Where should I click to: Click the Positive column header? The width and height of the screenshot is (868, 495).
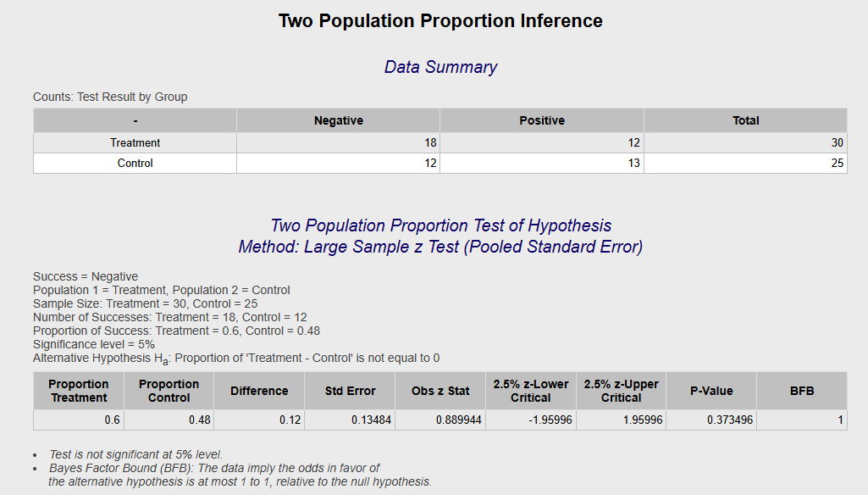click(542, 120)
